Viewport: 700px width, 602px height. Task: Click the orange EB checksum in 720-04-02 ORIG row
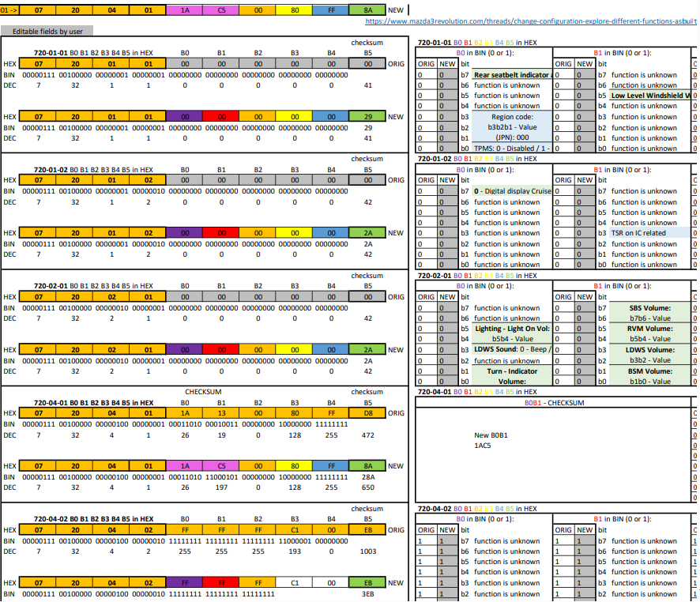367,530
